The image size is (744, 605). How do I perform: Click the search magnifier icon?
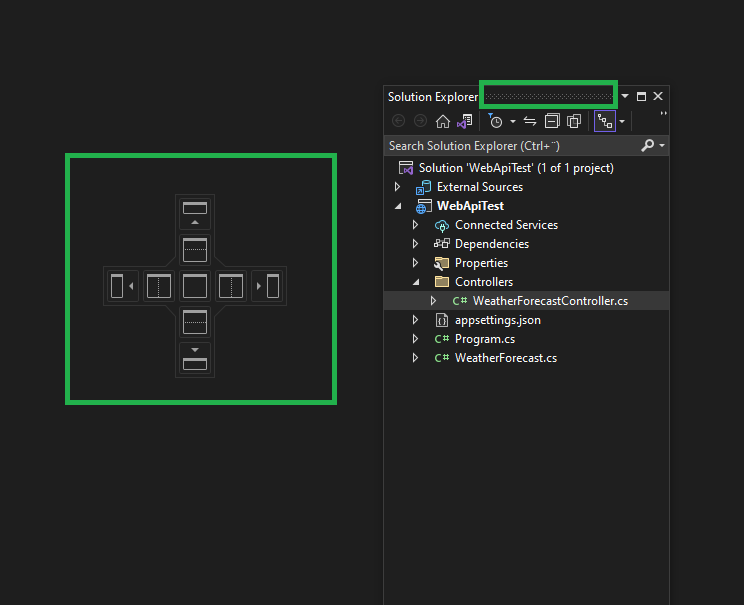(x=647, y=145)
